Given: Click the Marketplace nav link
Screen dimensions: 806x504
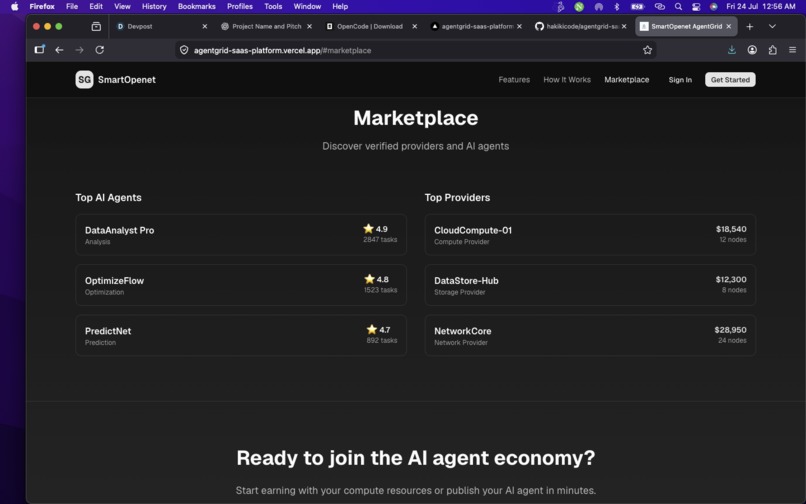Looking at the screenshot, I should 627,80.
